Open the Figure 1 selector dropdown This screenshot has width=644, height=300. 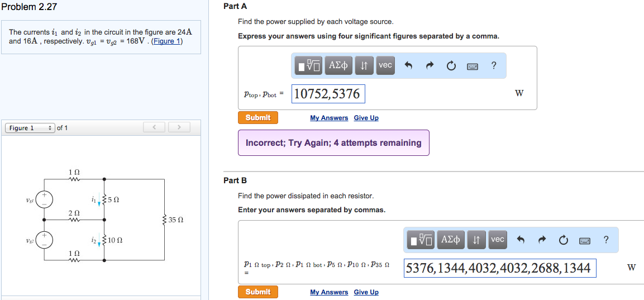(30, 128)
